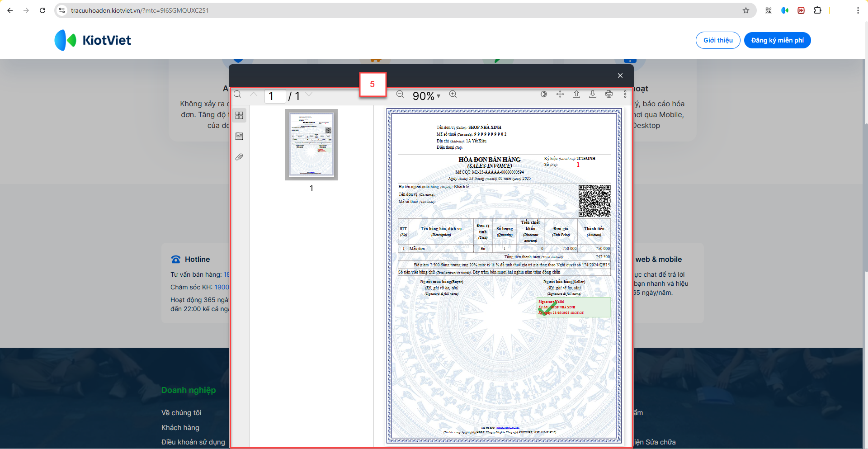Select the pan/move tool in PDF toolbar

click(560, 94)
